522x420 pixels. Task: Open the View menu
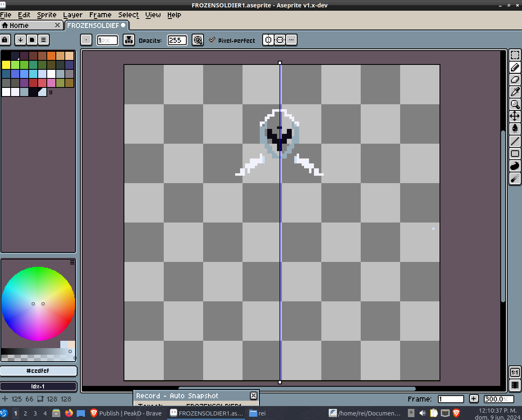[x=153, y=15]
